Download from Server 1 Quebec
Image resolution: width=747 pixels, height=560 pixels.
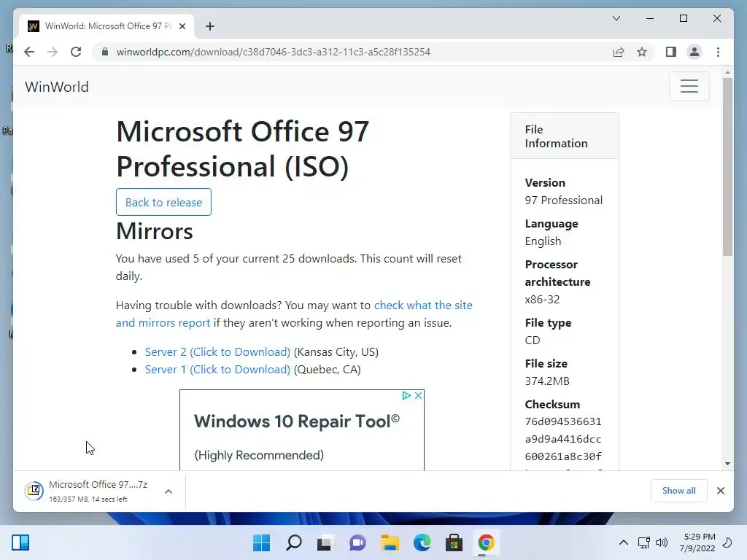[x=217, y=370]
